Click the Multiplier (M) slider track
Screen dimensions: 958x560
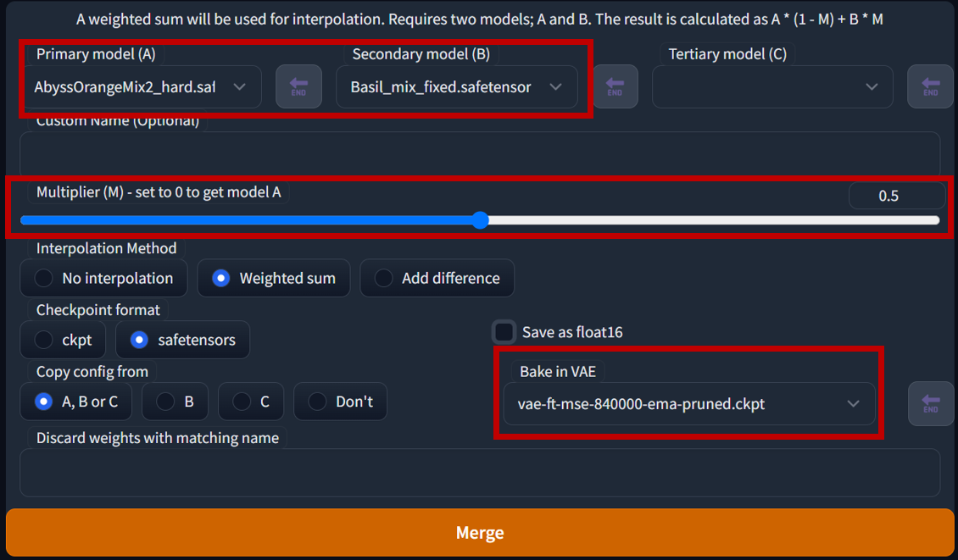click(x=480, y=220)
